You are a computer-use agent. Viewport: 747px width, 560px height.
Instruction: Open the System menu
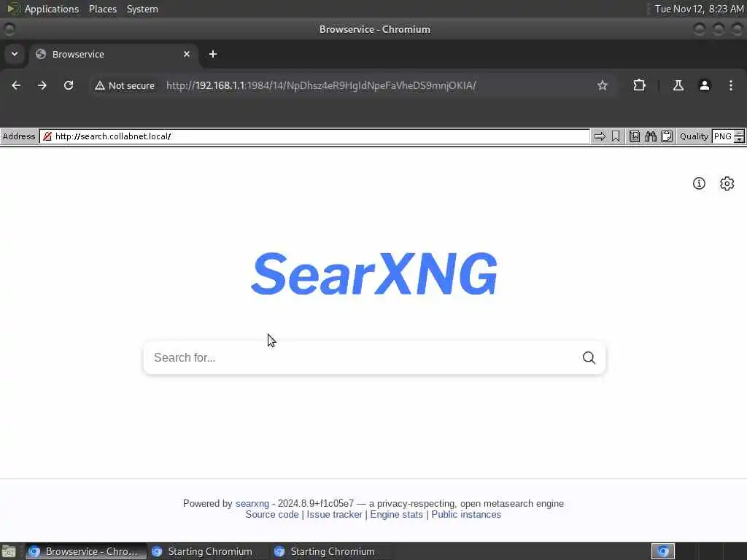142,9
